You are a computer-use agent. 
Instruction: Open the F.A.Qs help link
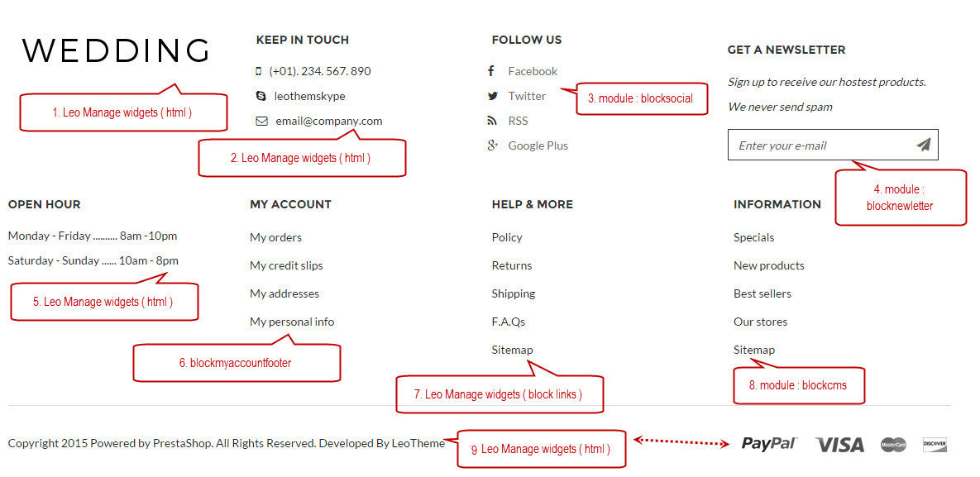pyautogui.click(x=508, y=322)
